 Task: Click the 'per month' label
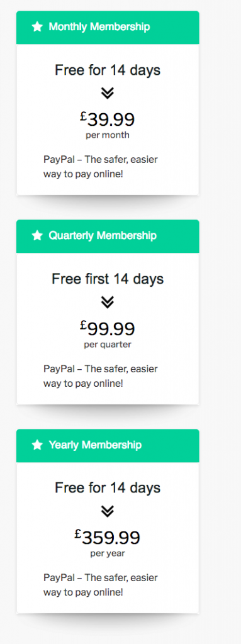click(x=108, y=136)
